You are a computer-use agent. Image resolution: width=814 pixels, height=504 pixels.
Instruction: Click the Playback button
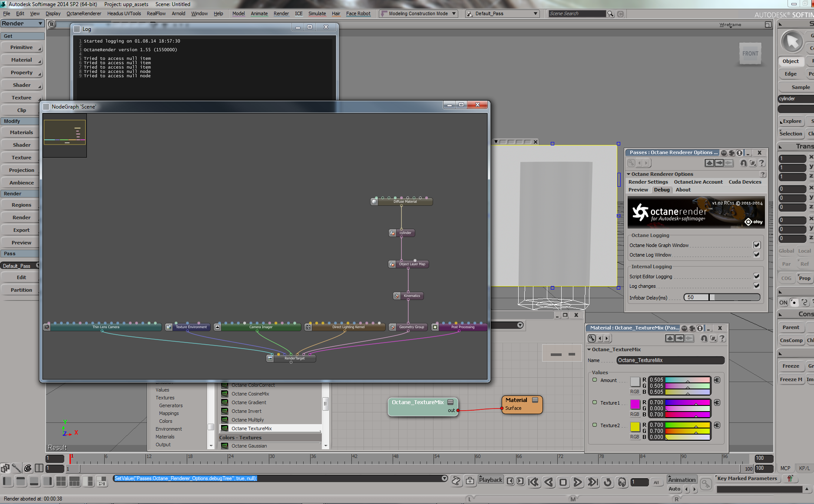tap(490, 480)
